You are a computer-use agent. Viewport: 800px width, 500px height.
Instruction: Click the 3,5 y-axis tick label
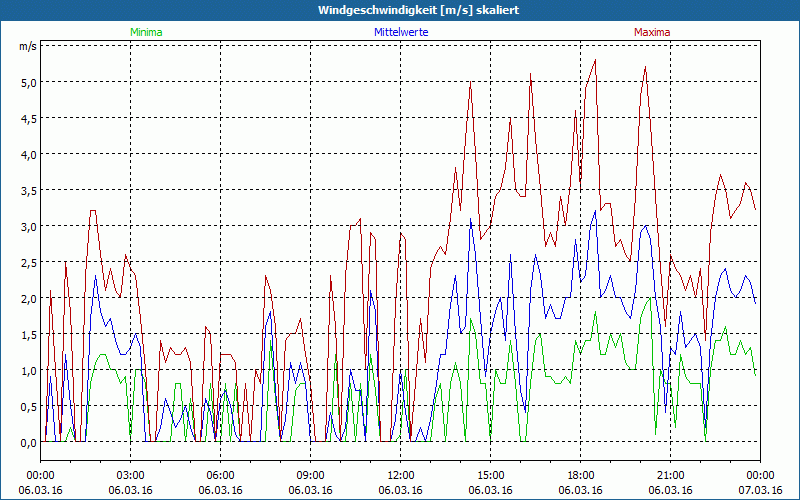click(28, 190)
